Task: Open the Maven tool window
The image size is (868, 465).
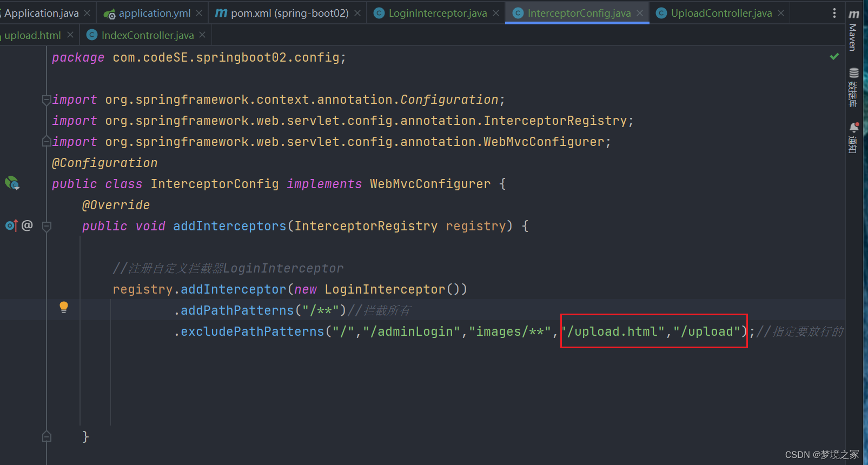Action: [853, 30]
